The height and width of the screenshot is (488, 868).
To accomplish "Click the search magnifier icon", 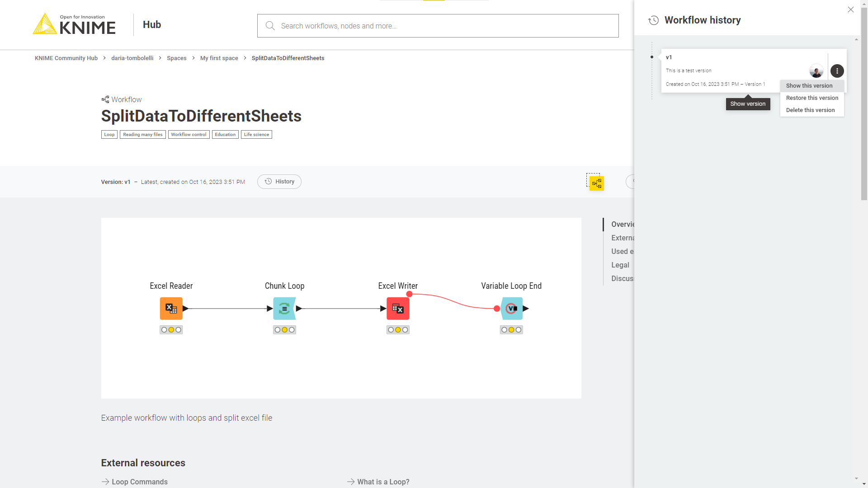I will tap(270, 26).
